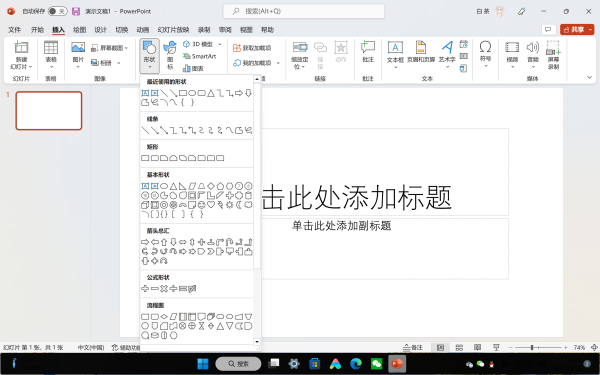Select the oval in recently used shapes
The height and width of the screenshot is (375, 600).
click(x=192, y=93)
